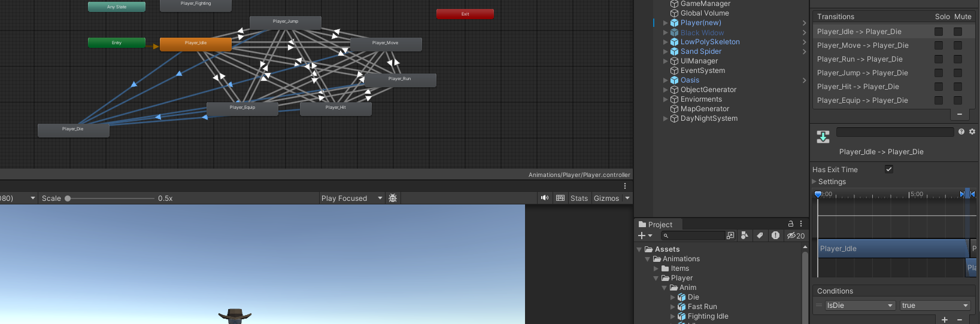Toggle Solo for Player_Hit -> Player_Die
Image resolution: width=980 pixels, height=324 pixels.
point(939,87)
